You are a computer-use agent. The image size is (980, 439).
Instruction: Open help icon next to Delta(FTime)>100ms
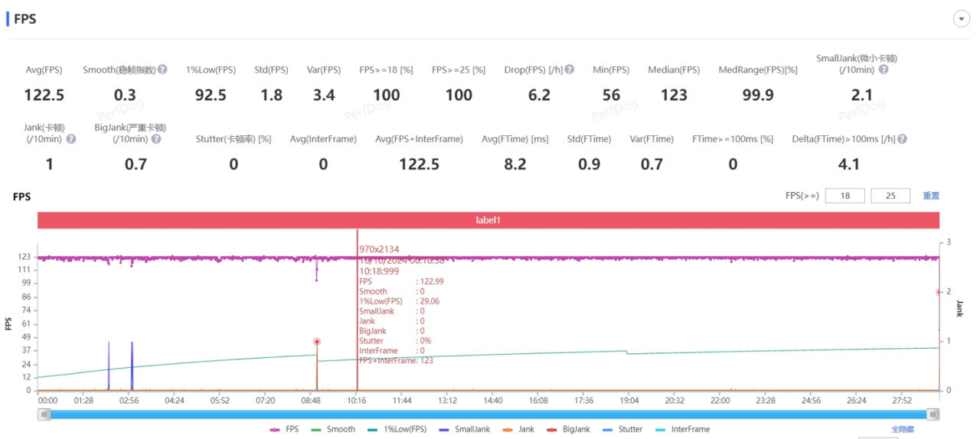902,139
